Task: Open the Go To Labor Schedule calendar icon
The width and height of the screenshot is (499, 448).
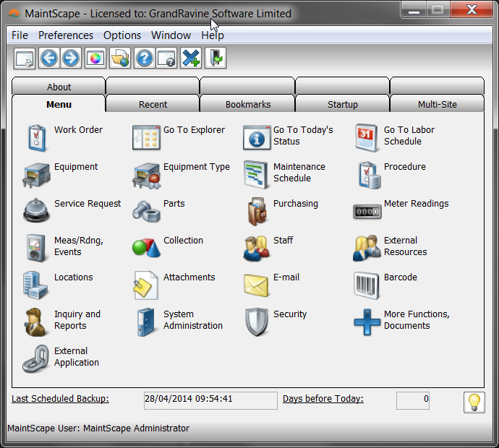Action: tap(367, 138)
